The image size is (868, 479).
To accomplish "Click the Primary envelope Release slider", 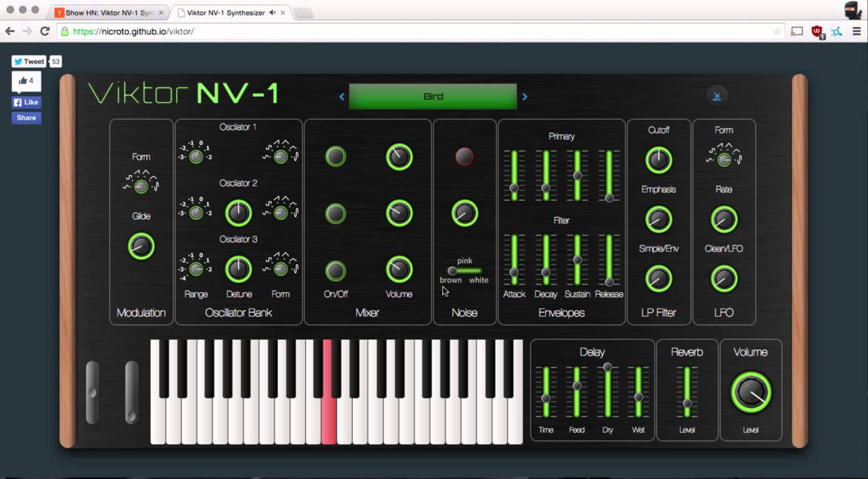I will [x=609, y=175].
